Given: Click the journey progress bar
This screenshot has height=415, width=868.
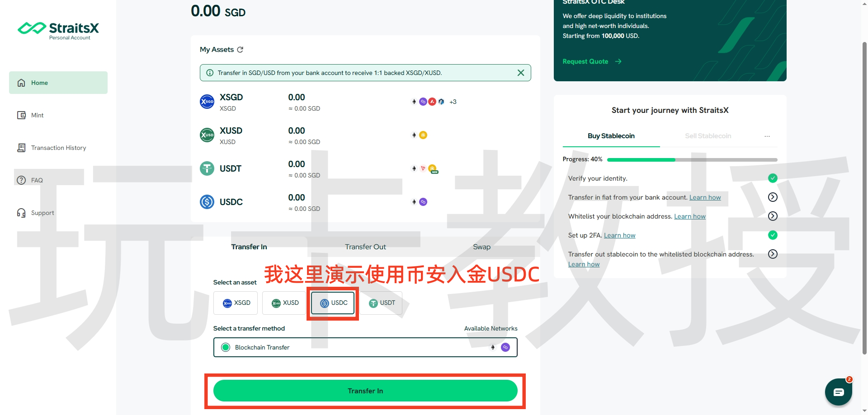Looking at the screenshot, I should (x=692, y=160).
